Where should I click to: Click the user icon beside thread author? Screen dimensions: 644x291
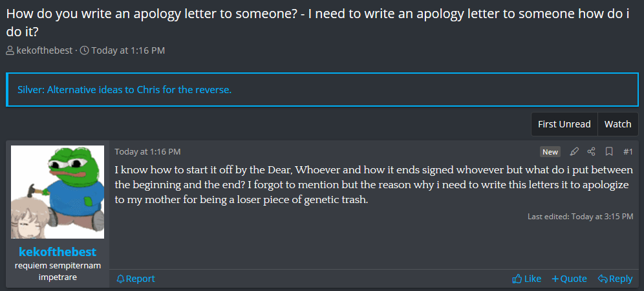10,50
